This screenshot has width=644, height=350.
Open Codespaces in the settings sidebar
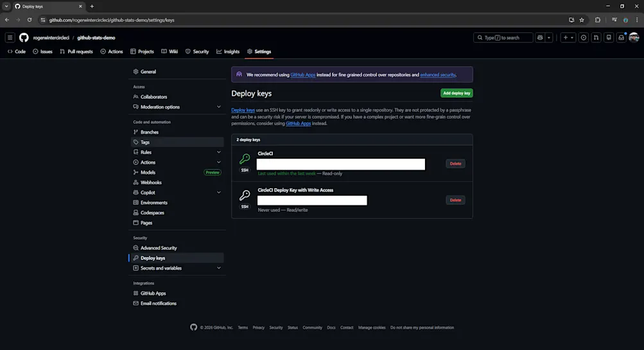[177, 213]
